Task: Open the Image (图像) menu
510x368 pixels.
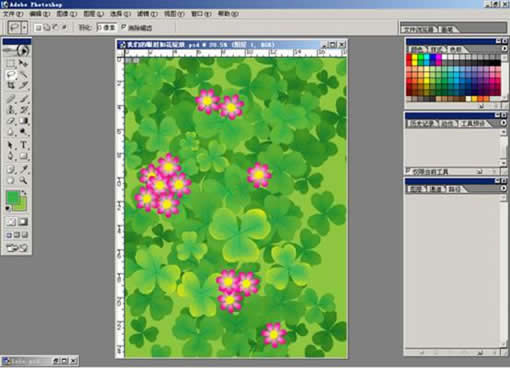Action: [x=66, y=14]
